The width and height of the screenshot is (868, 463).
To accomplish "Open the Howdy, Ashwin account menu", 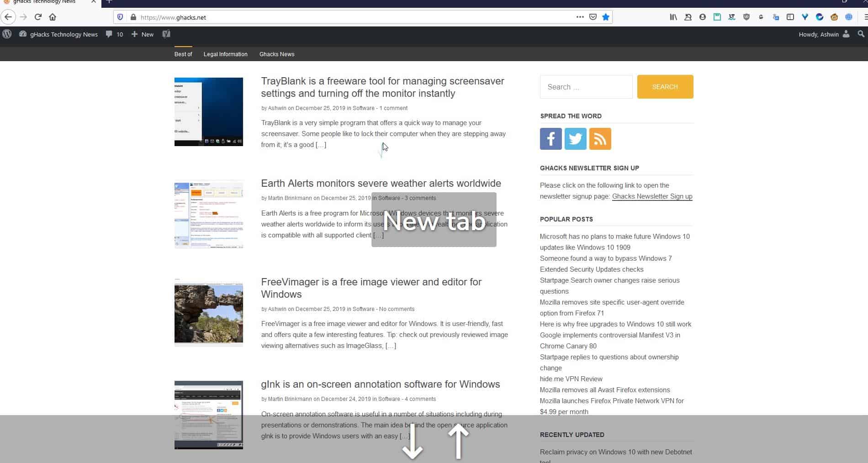I will coord(824,34).
